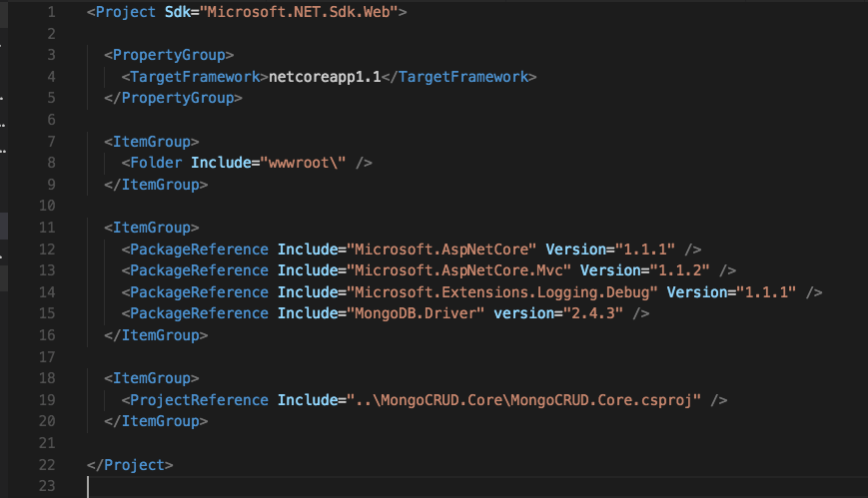Click the wwwroot\ folder include value
The image size is (868, 498).
[x=306, y=163]
